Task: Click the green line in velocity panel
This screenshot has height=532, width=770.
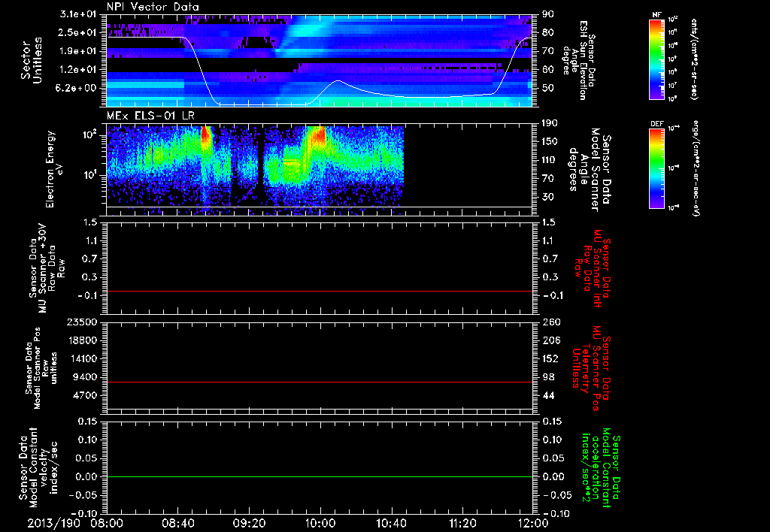Action: pos(319,476)
